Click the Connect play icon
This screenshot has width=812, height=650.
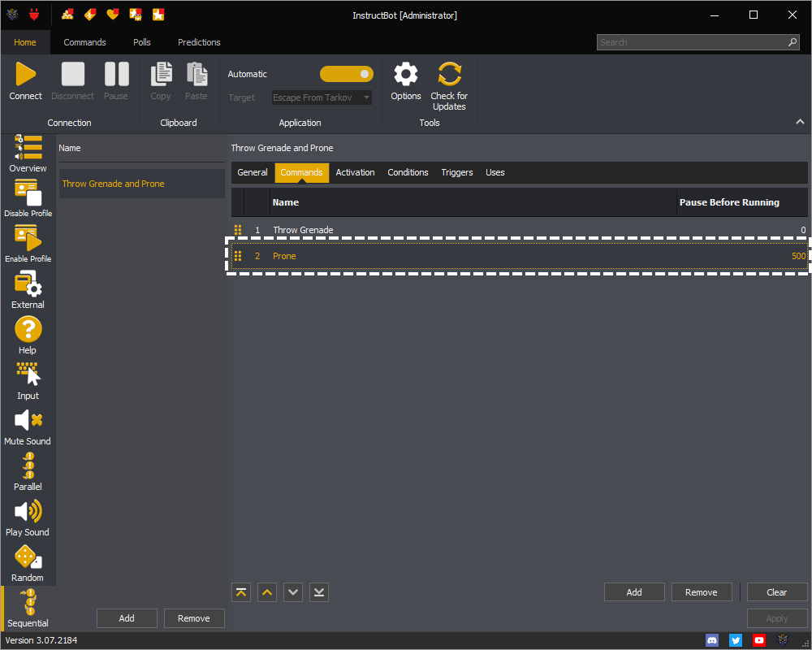tap(25, 74)
